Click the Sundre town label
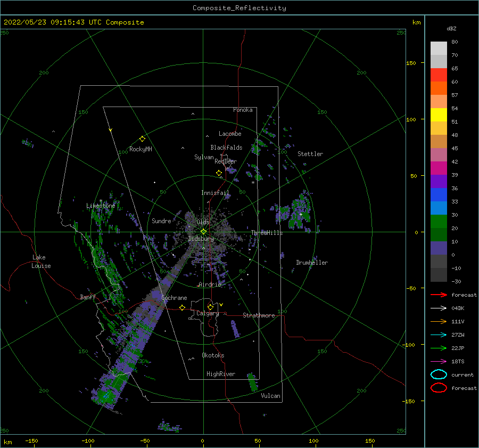Viewport: 479px width, 448px height. pos(162,221)
